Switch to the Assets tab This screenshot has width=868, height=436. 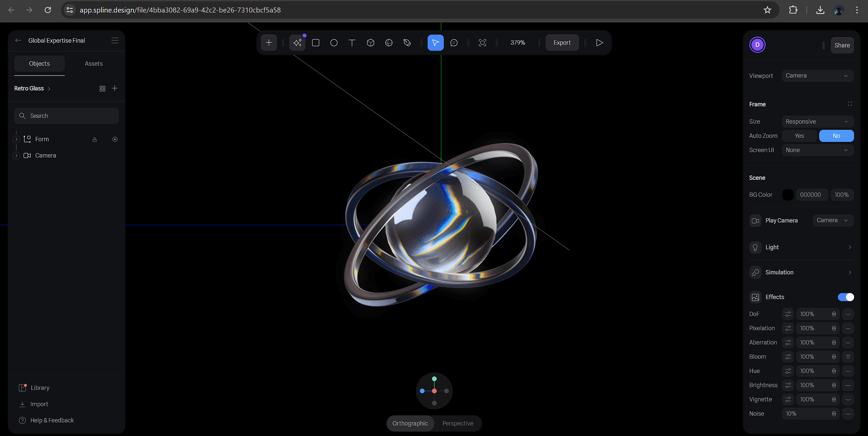(x=94, y=64)
